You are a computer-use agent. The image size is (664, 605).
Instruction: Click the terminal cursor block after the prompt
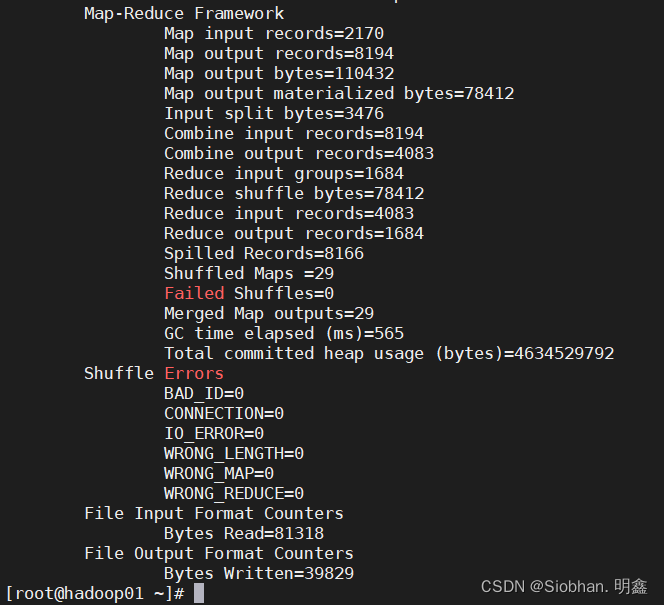199,594
